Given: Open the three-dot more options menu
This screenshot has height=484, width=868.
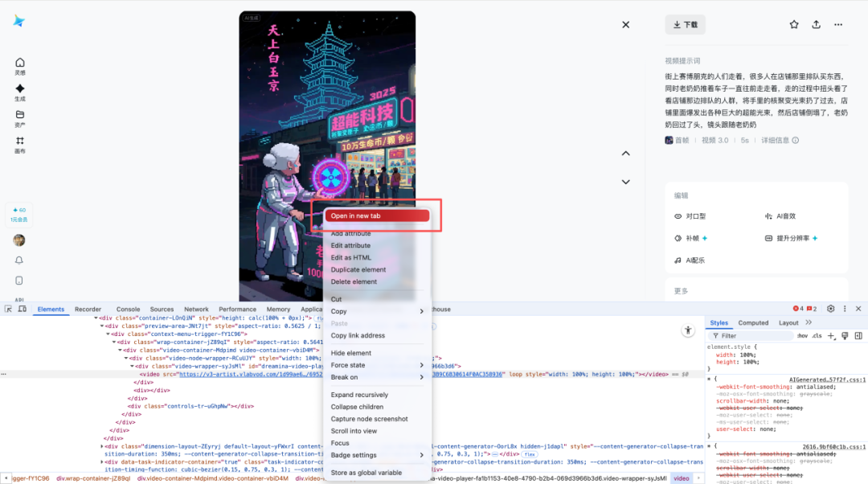Looking at the screenshot, I should [838, 24].
